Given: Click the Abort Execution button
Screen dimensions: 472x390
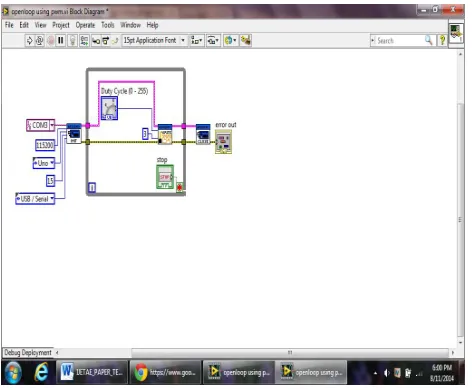Looking at the screenshot, I should pyautogui.click(x=51, y=41).
